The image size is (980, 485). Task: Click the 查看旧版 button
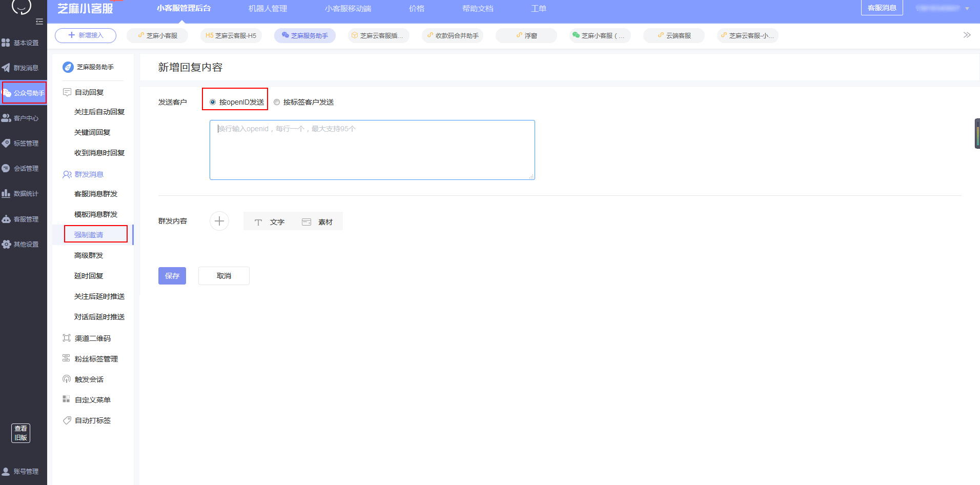(x=21, y=433)
